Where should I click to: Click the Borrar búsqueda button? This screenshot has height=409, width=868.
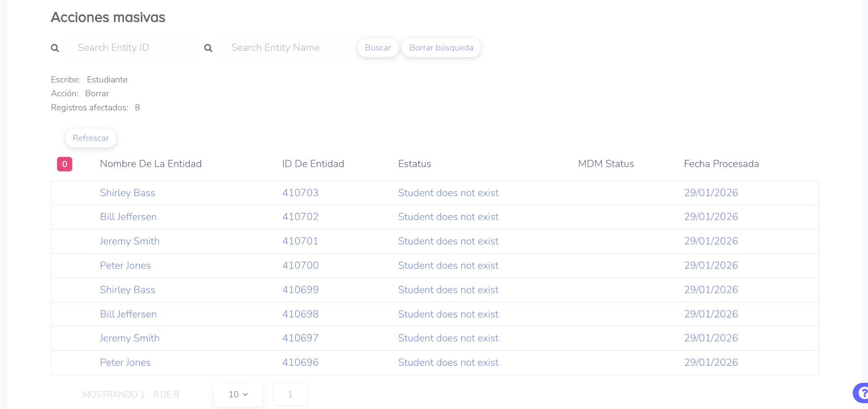(x=441, y=48)
